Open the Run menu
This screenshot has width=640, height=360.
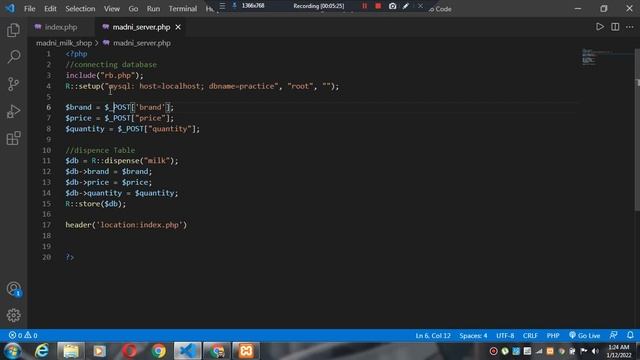pyautogui.click(x=153, y=9)
